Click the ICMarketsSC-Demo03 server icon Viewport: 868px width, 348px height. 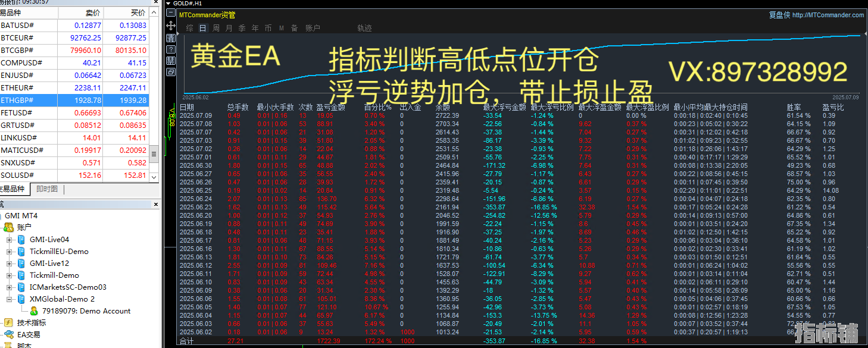point(21,287)
